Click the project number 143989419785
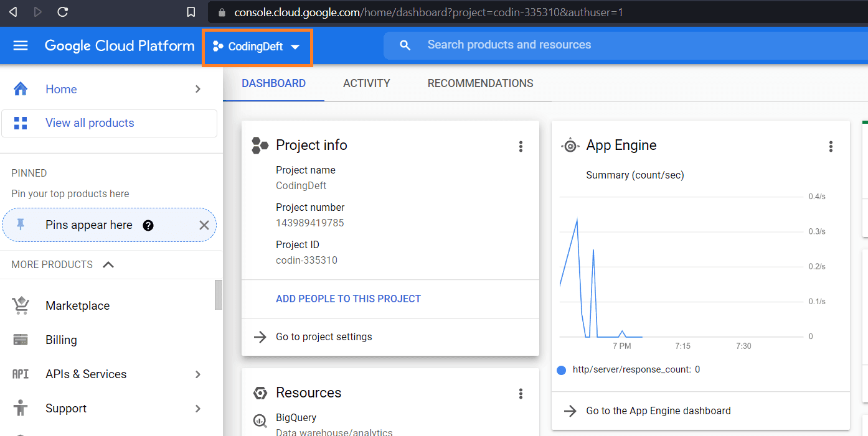Image resolution: width=868 pixels, height=436 pixels. [310, 223]
